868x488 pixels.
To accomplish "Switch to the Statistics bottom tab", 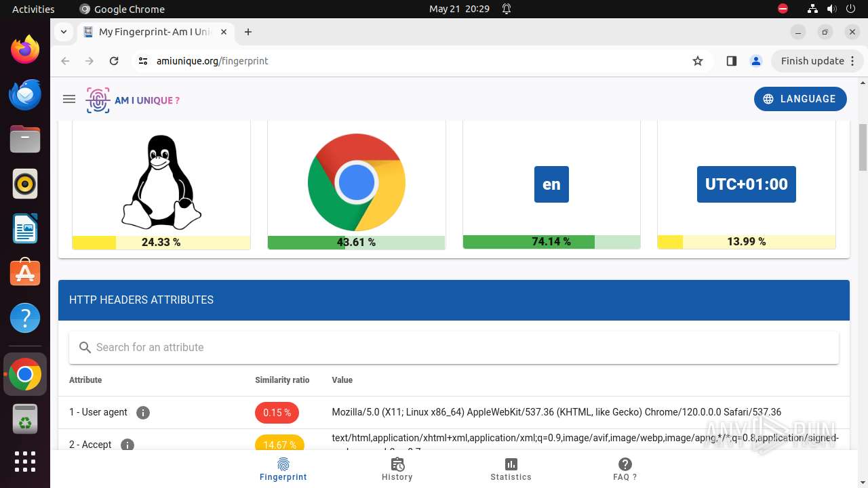I will point(511,469).
